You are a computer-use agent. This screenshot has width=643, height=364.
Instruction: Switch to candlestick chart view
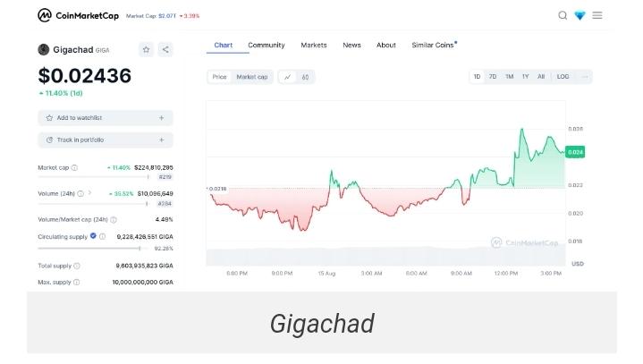click(x=305, y=77)
